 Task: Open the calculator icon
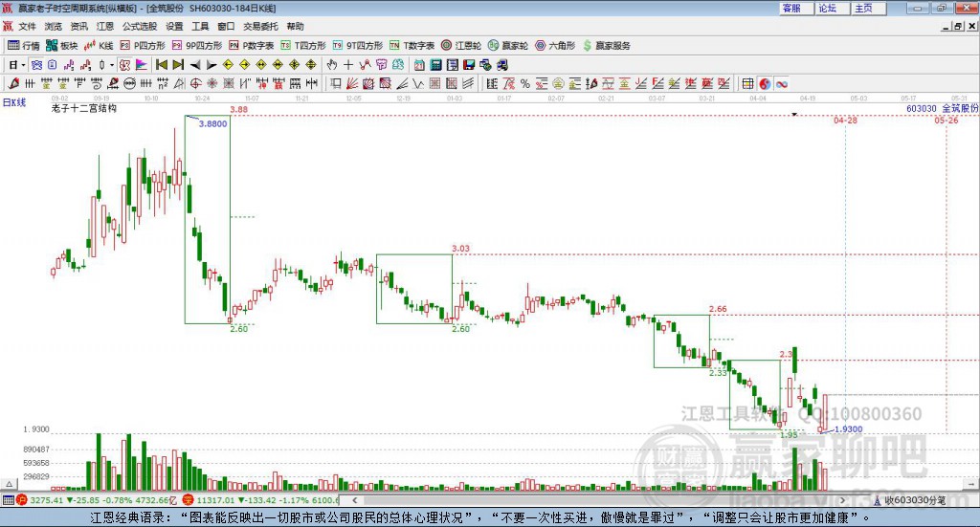435,65
